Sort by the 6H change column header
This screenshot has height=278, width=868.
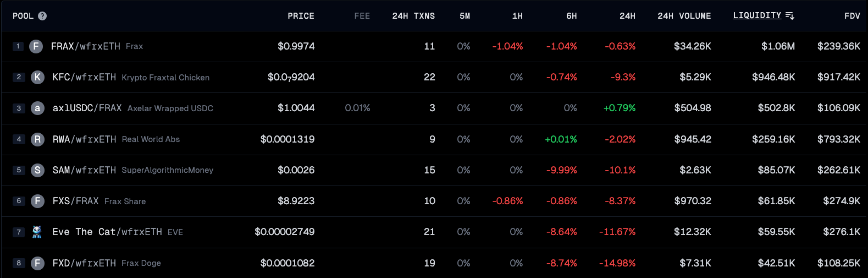(x=571, y=16)
